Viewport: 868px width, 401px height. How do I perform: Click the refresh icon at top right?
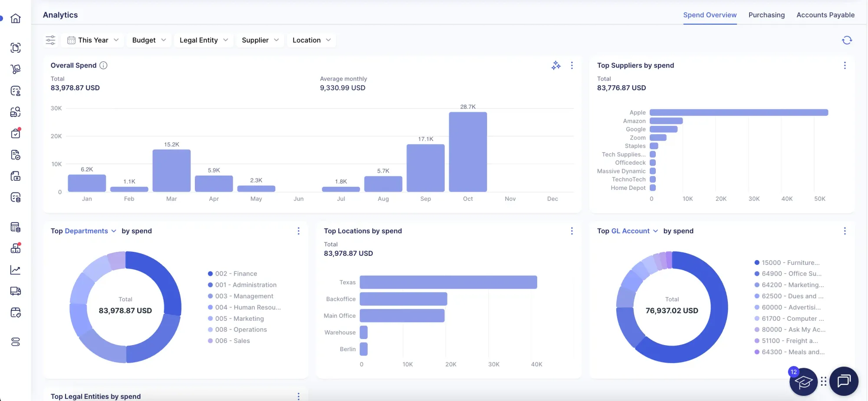[847, 40]
